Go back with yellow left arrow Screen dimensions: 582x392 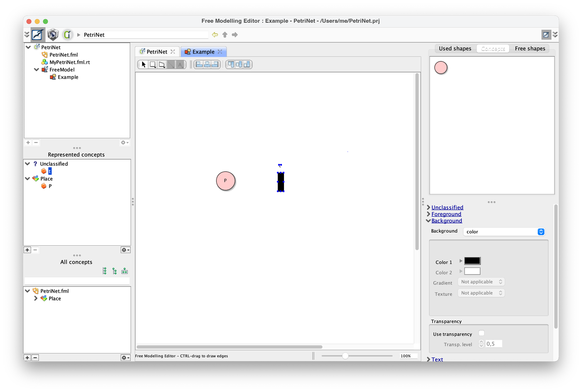(x=215, y=34)
